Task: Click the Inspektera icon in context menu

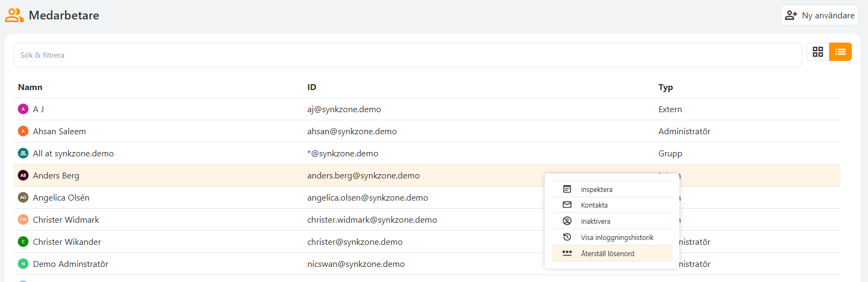Action: (567, 189)
